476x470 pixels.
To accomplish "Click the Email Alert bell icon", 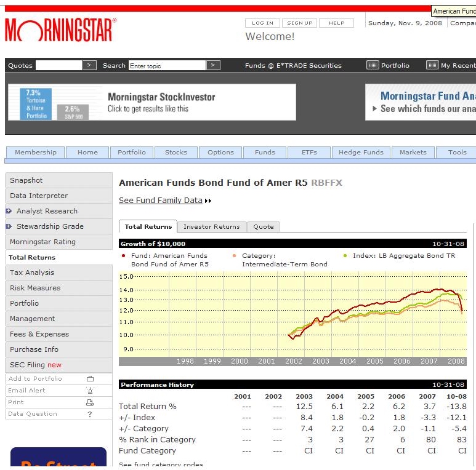I will (90, 390).
